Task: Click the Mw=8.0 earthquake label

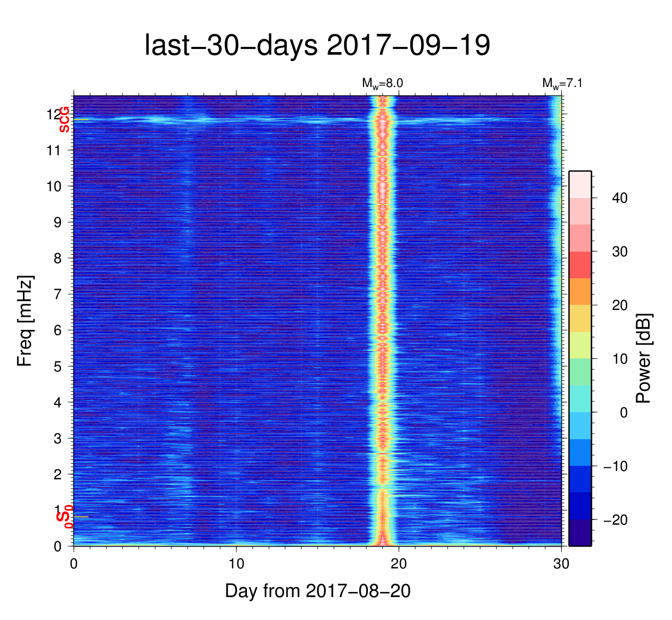Action: [382, 83]
